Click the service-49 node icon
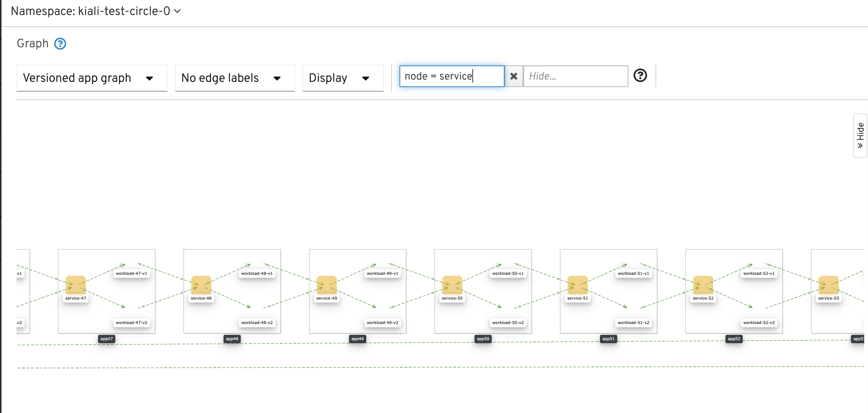This screenshot has height=413, width=868. (x=326, y=285)
